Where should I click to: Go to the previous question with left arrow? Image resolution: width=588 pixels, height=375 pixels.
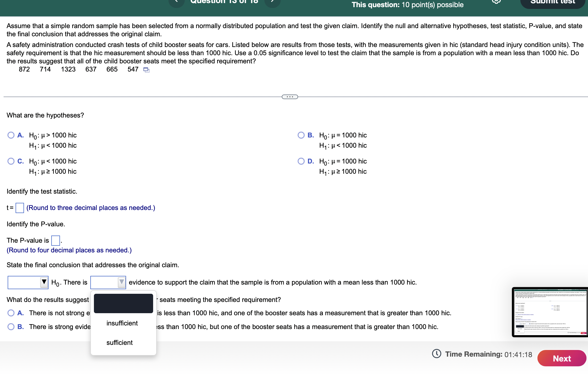click(177, 3)
